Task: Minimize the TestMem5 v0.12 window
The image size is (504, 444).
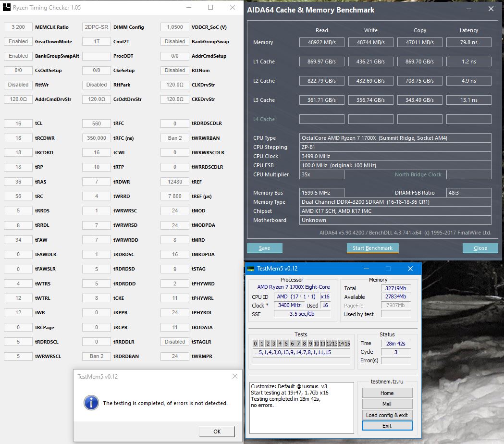Action: 367,269
